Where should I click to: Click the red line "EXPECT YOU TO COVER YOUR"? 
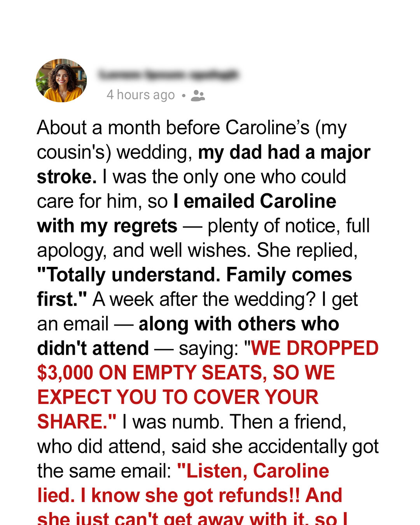click(x=178, y=397)
